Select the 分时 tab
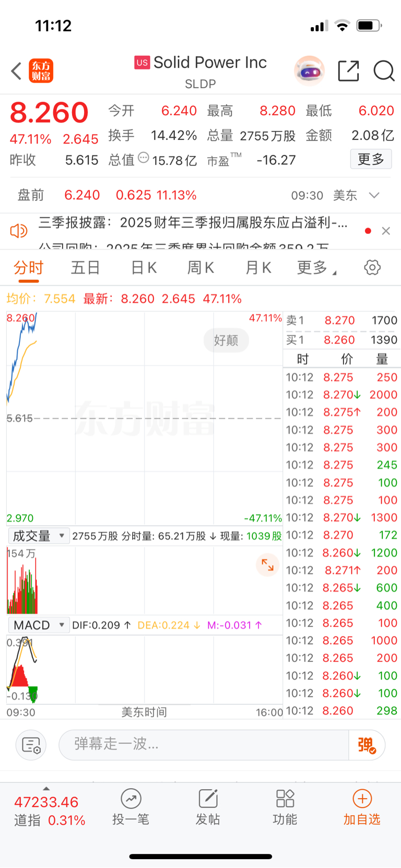Screen dimensions: 401x868 coord(29,268)
